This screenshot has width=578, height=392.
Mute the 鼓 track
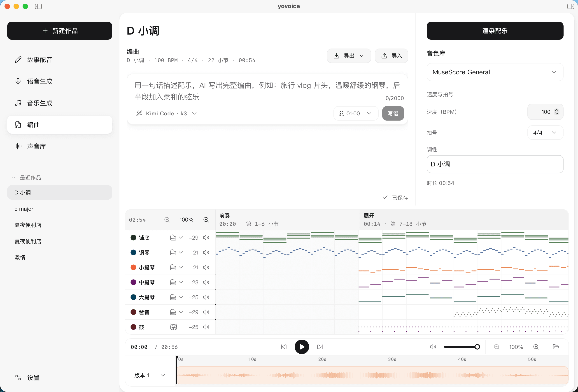[x=206, y=327]
